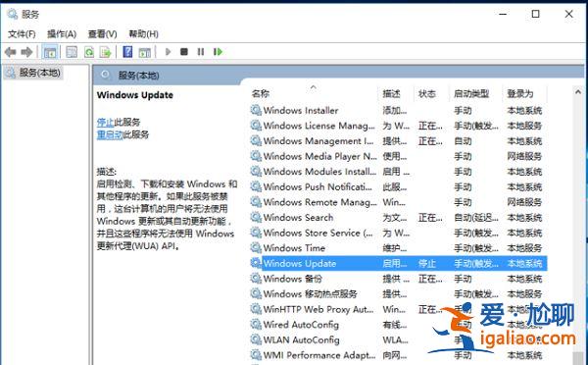The image size is (588, 365).
Task: Select the highlighted Windows Update service name
Action: (x=300, y=264)
